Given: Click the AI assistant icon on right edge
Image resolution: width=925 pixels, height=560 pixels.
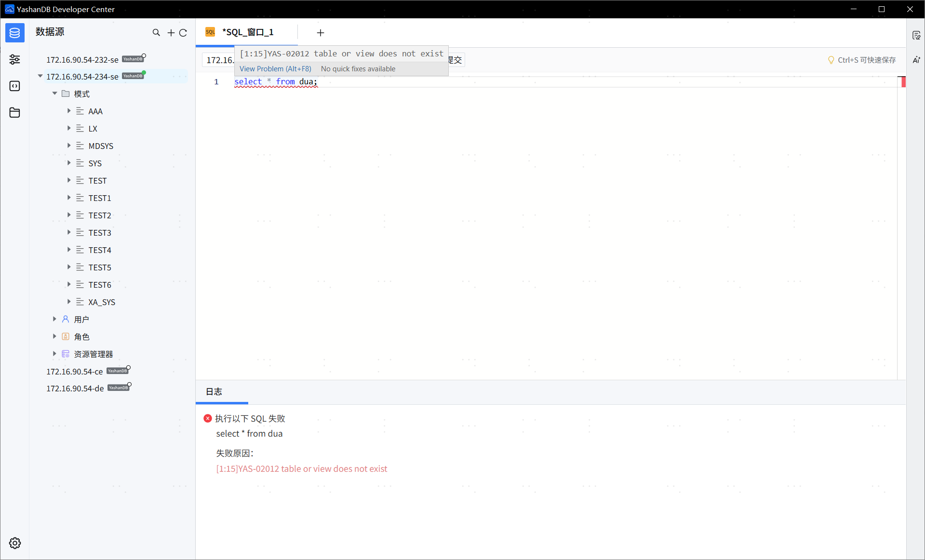Looking at the screenshot, I should point(916,60).
